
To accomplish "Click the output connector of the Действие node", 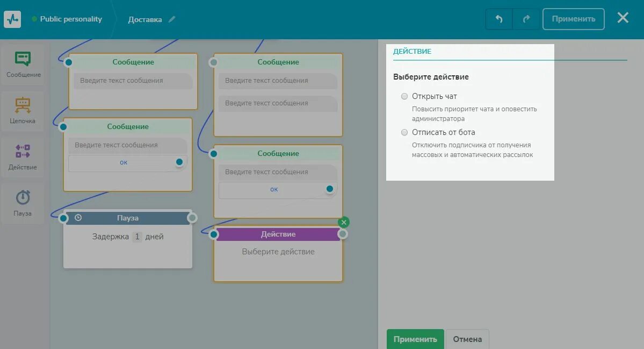I will point(343,234).
